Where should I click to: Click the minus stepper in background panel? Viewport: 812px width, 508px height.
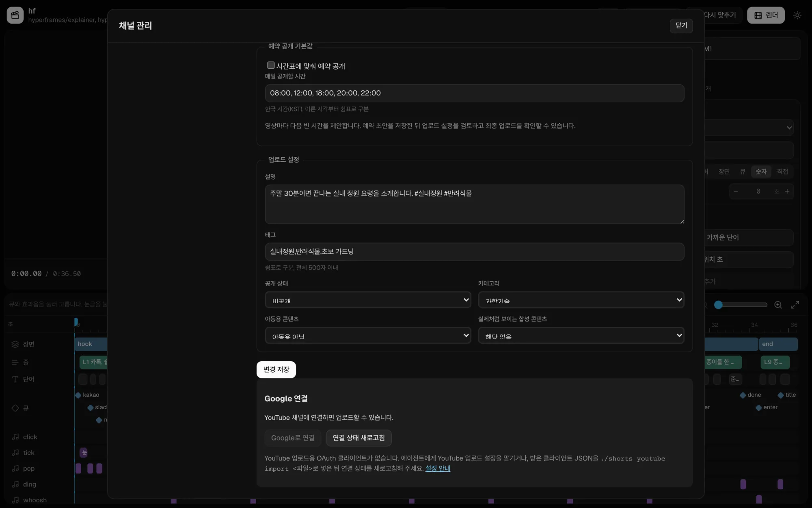click(736, 191)
